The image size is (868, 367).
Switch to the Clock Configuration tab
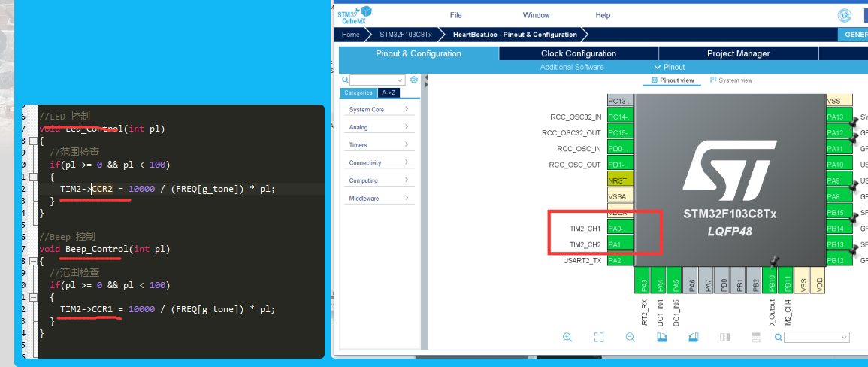[579, 54]
